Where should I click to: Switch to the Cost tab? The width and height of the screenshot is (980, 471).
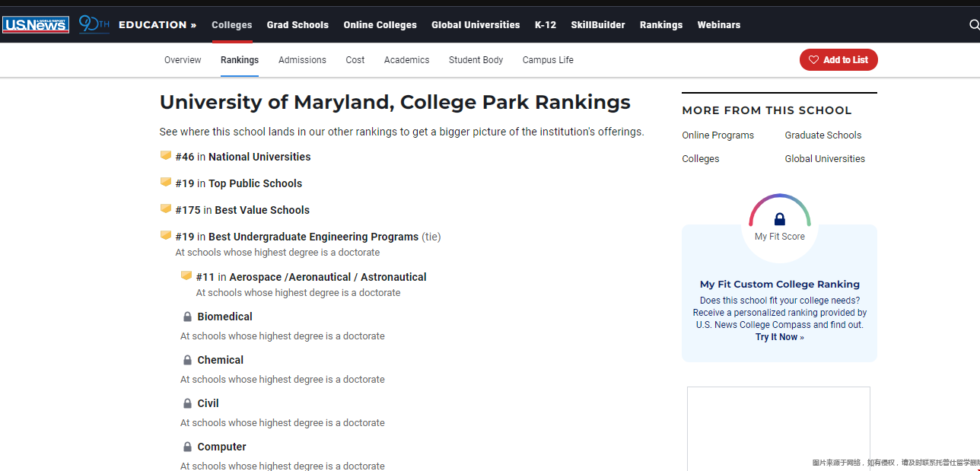pyautogui.click(x=355, y=60)
